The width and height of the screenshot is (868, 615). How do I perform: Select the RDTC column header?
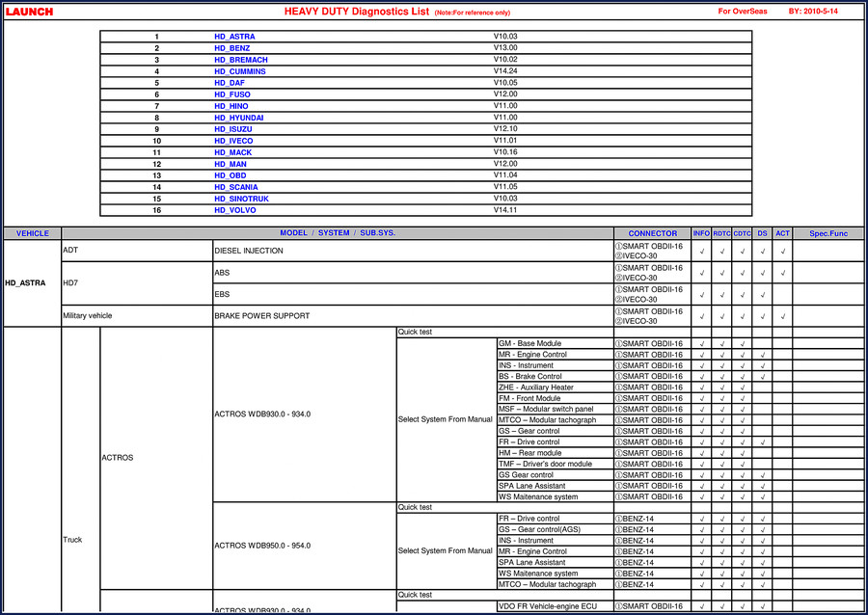(x=721, y=233)
